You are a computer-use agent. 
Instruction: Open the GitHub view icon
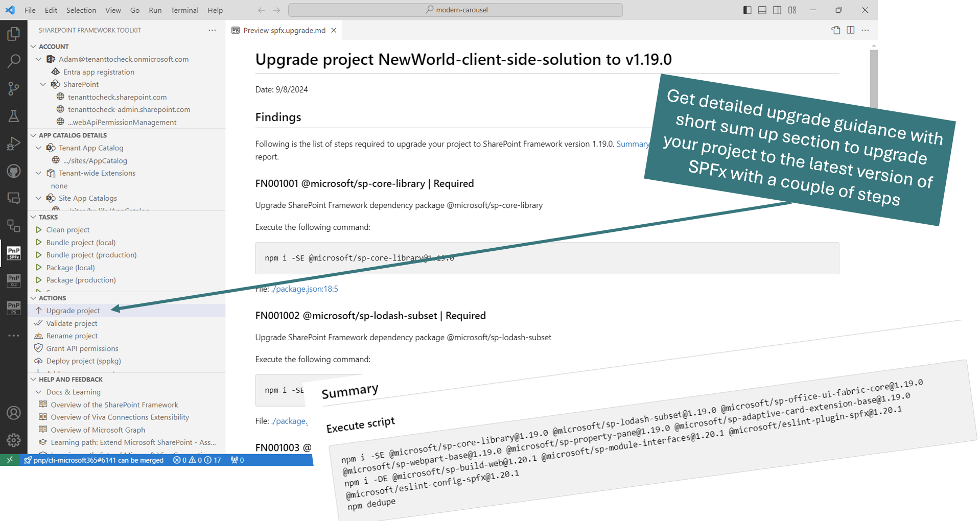pyautogui.click(x=14, y=171)
